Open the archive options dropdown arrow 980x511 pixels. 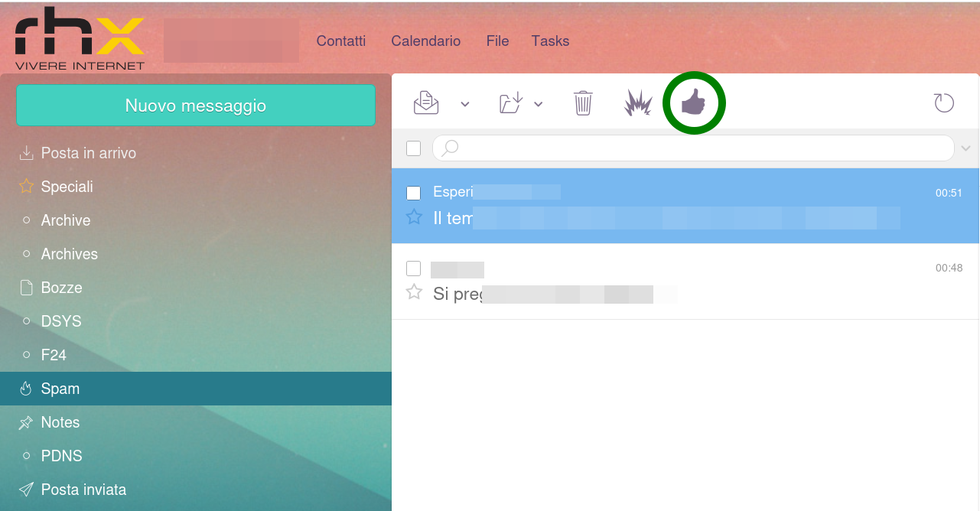coord(464,103)
